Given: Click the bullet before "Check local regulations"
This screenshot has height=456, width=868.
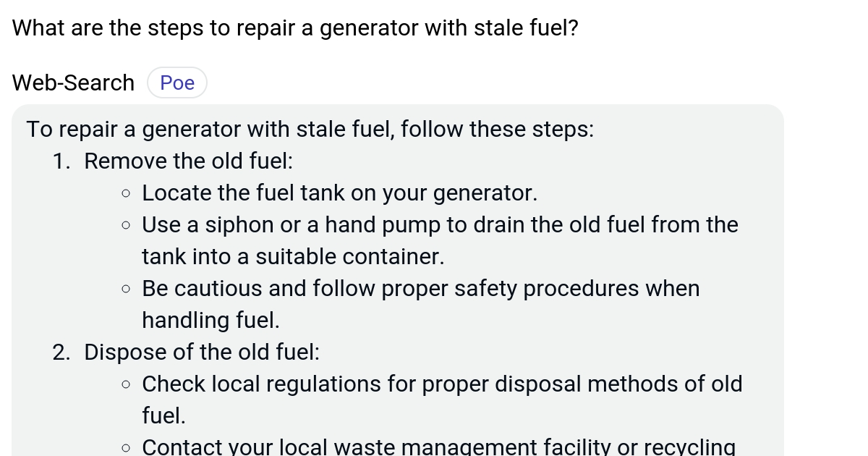Looking at the screenshot, I should pyautogui.click(x=126, y=384).
